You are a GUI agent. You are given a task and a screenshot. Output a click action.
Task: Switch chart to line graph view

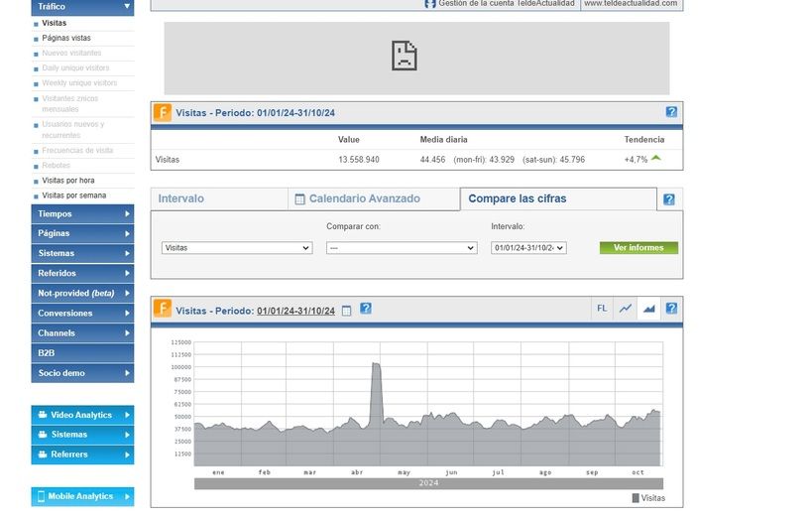click(x=626, y=309)
